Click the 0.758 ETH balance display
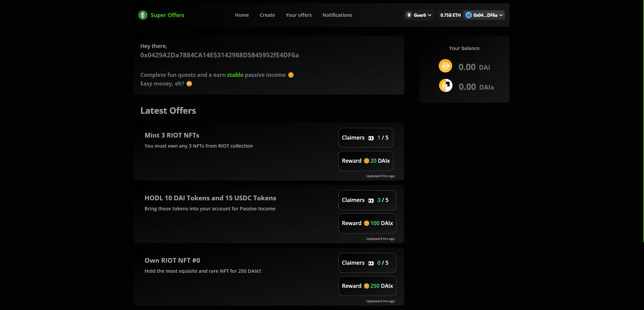The width and height of the screenshot is (644, 310). point(450,15)
